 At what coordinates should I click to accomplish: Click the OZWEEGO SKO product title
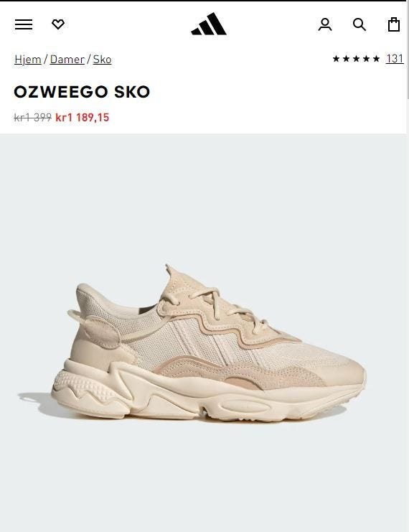(x=82, y=92)
